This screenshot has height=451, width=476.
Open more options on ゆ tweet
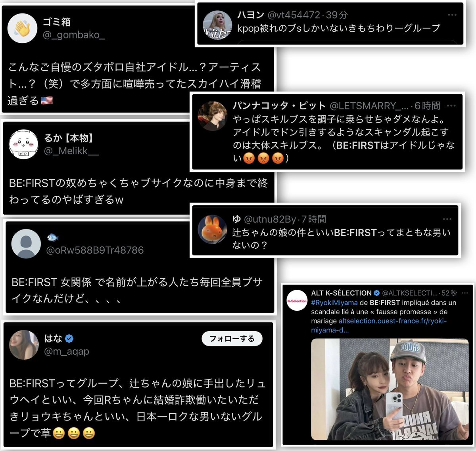pos(447,219)
